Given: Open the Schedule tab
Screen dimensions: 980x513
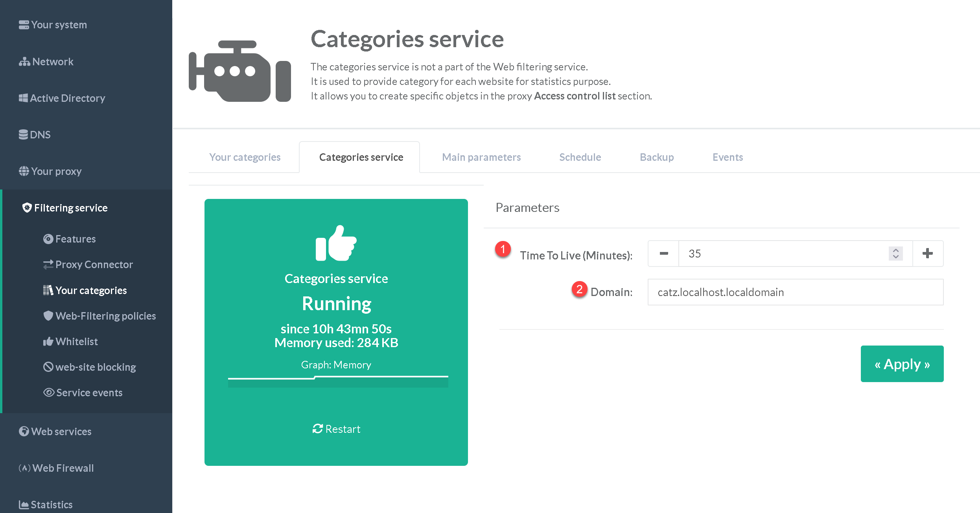Looking at the screenshot, I should click(x=580, y=157).
